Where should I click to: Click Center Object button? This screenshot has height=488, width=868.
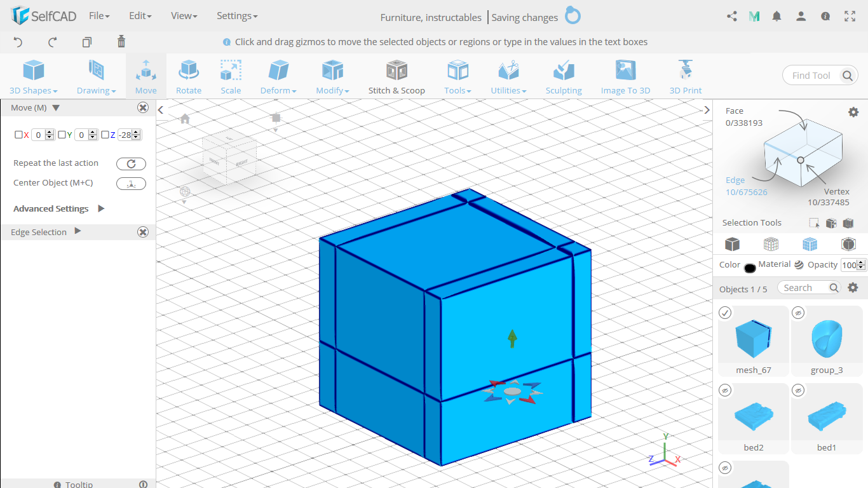tap(131, 184)
